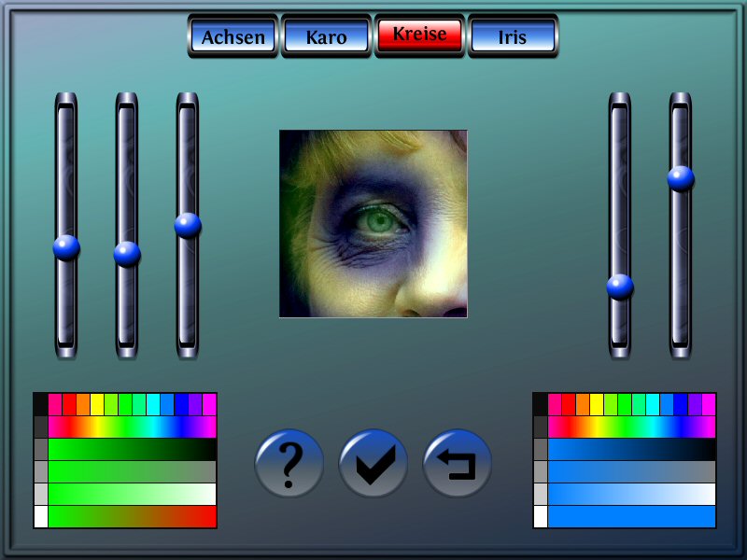Click second slider knob in left slider group

point(127,254)
